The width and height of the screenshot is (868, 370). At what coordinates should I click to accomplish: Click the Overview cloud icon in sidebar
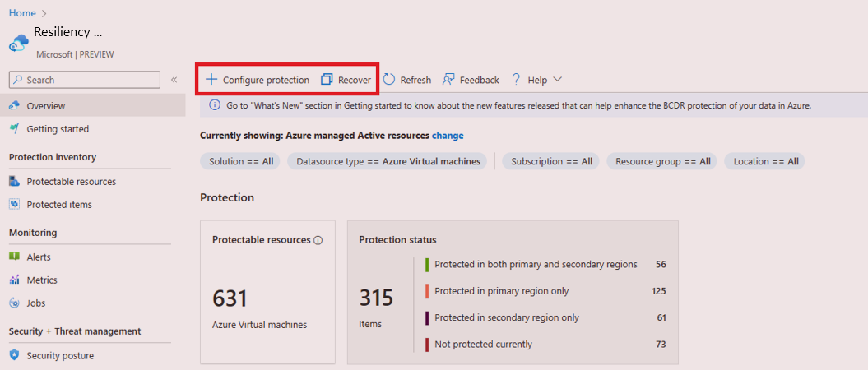click(15, 105)
